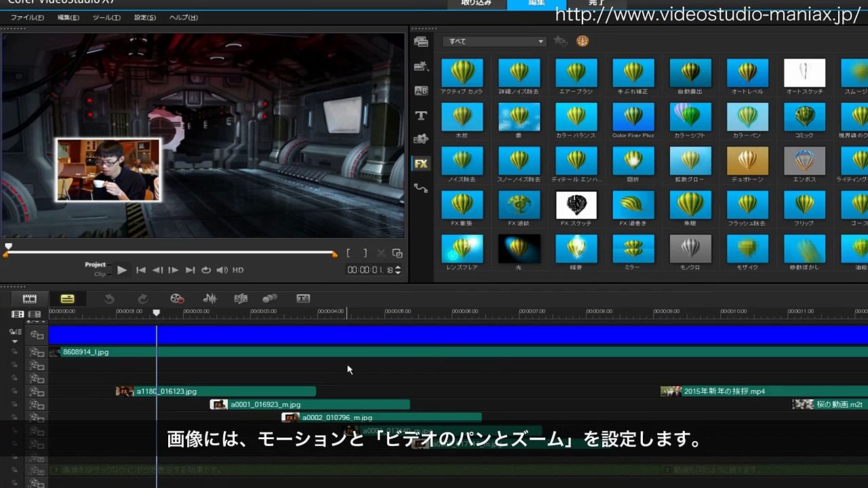Play the preview

click(x=122, y=270)
